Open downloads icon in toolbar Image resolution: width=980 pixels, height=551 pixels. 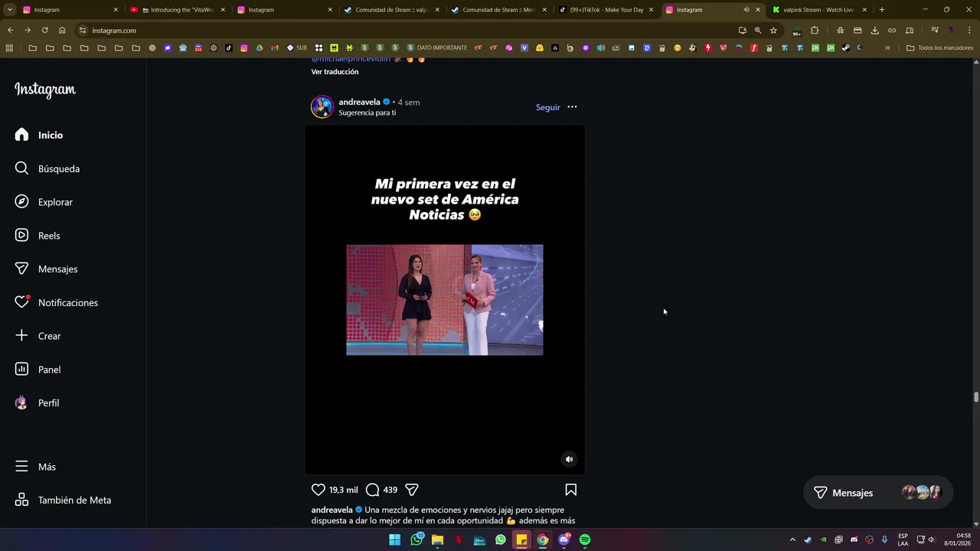pos(875,31)
